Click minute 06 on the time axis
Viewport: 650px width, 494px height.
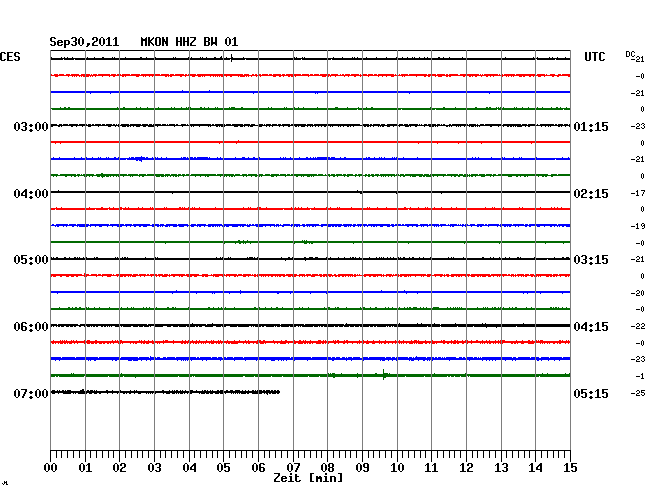point(258,468)
